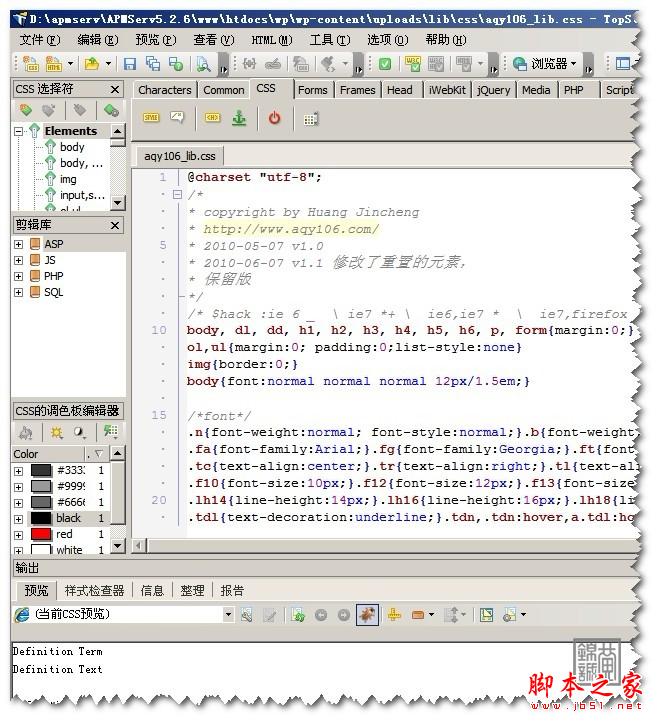This screenshot has height=722, width=659.
Task: Insert a STYLE block from CSS toolbar
Action: 151,117
